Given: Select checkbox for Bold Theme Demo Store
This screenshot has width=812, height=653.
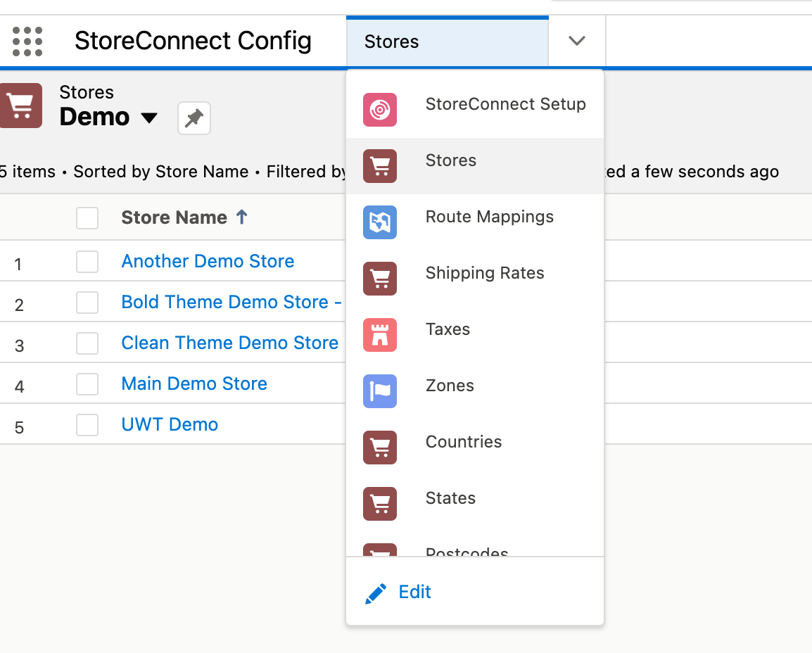Looking at the screenshot, I should point(87,303).
